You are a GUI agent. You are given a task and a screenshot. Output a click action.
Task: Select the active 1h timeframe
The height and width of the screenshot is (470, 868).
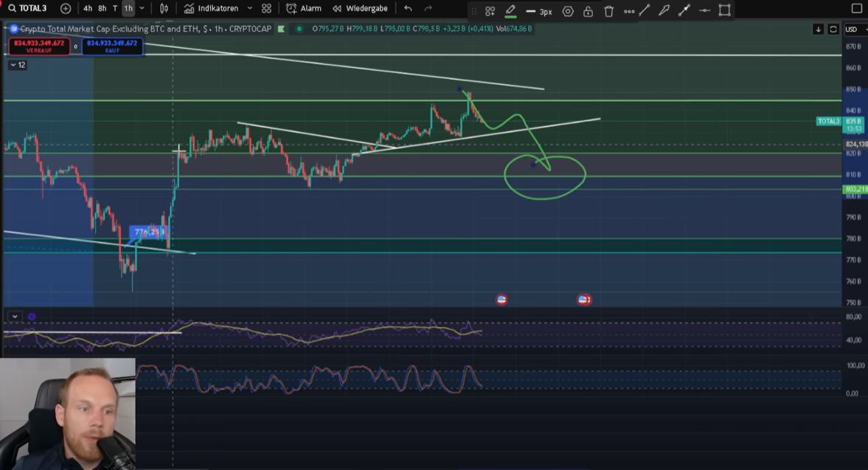(128, 8)
